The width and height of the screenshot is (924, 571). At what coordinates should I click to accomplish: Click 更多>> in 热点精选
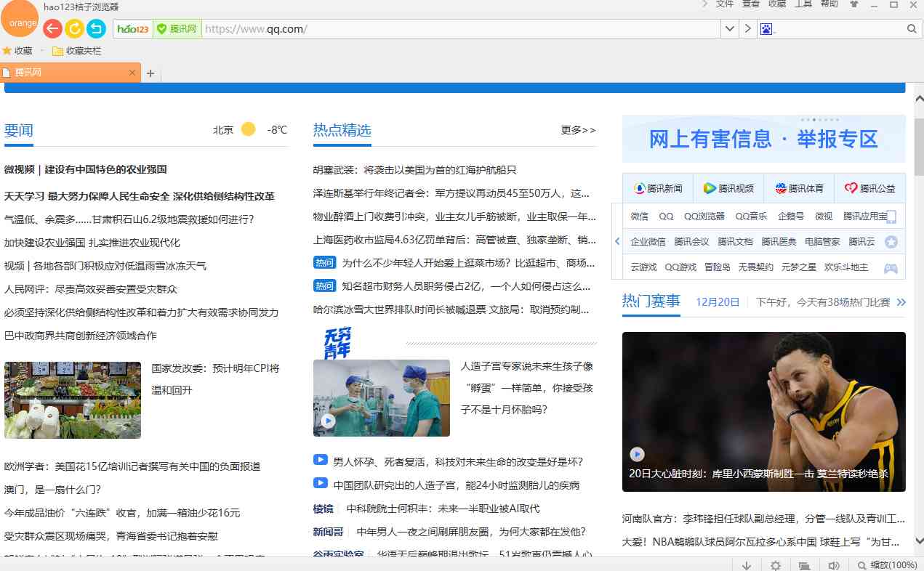pos(579,130)
